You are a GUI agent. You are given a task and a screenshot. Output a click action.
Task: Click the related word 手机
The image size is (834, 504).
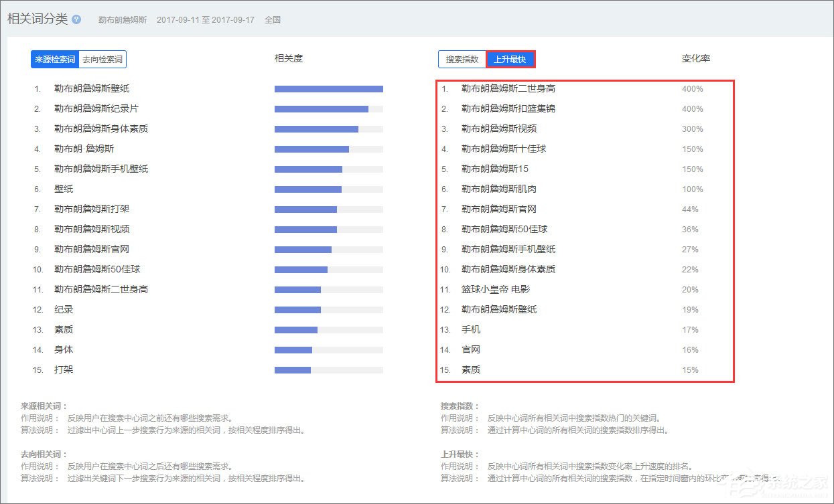[471, 329]
